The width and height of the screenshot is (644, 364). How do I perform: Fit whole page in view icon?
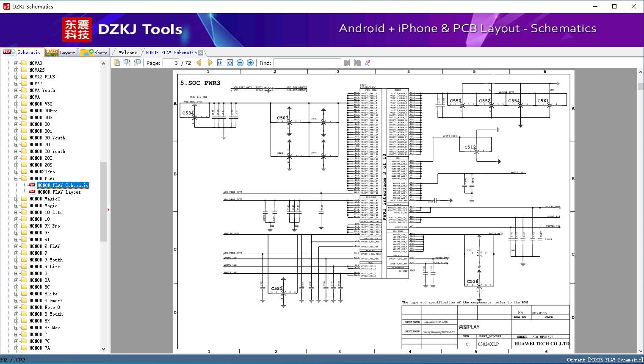[230, 63]
